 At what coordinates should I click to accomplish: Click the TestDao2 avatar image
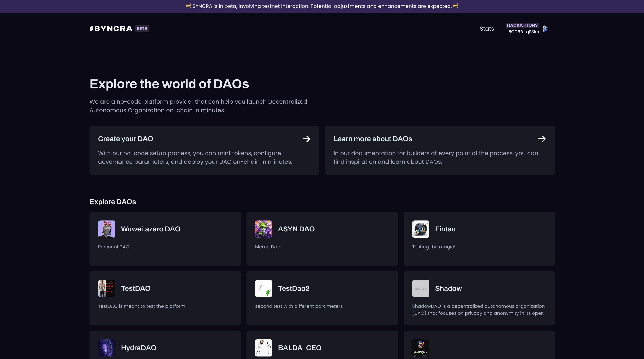tap(263, 288)
